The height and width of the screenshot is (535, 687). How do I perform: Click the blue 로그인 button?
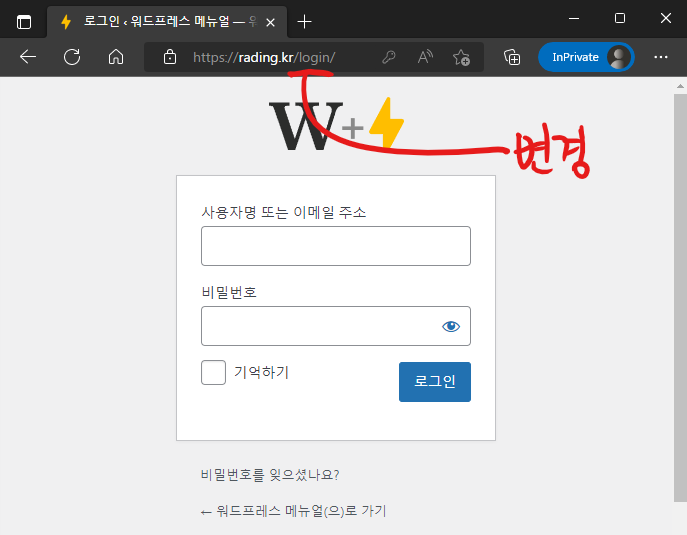435,382
